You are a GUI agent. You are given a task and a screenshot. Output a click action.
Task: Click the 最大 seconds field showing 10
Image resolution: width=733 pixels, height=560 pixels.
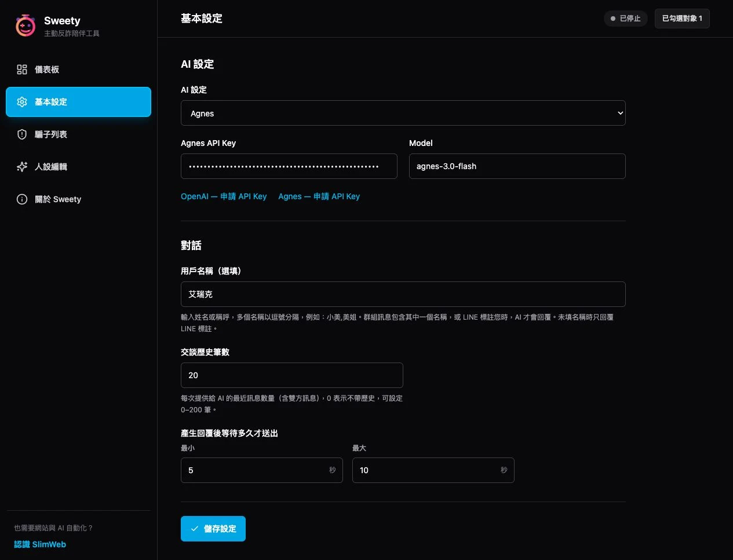[x=433, y=470]
